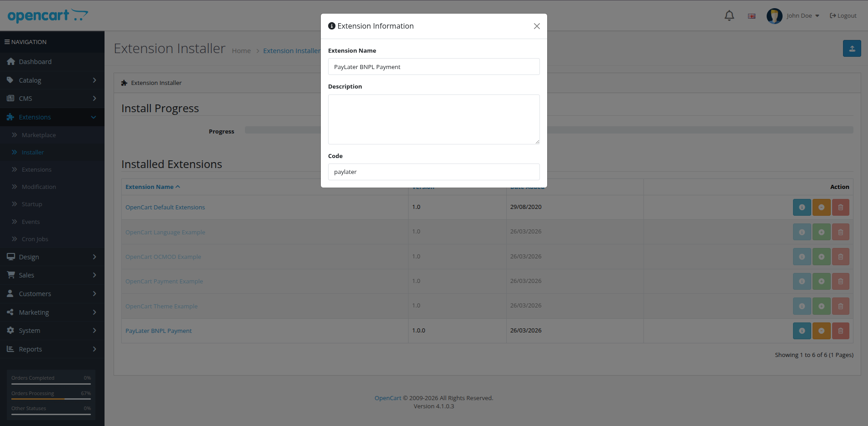The image size is (868, 426).
Task: Open the notifications bell icon
Action: [729, 16]
